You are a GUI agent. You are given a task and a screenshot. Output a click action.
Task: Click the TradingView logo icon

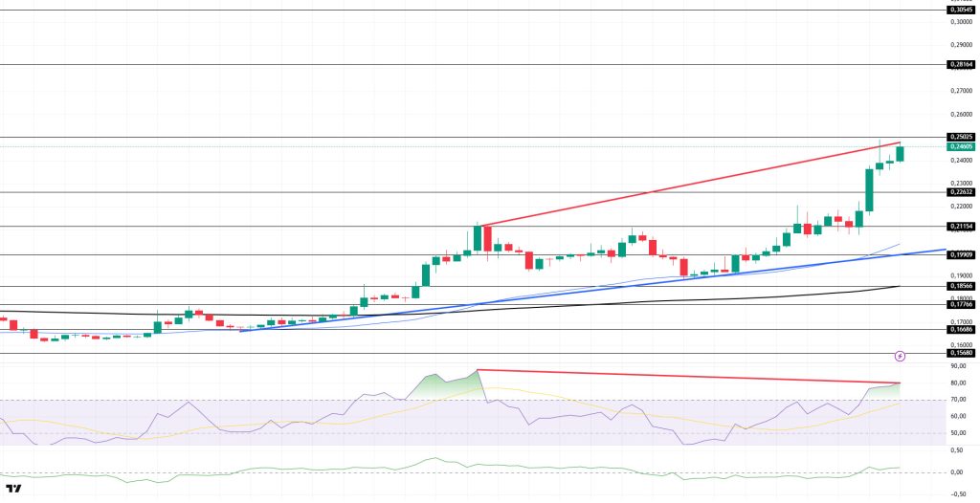click(x=13, y=489)
